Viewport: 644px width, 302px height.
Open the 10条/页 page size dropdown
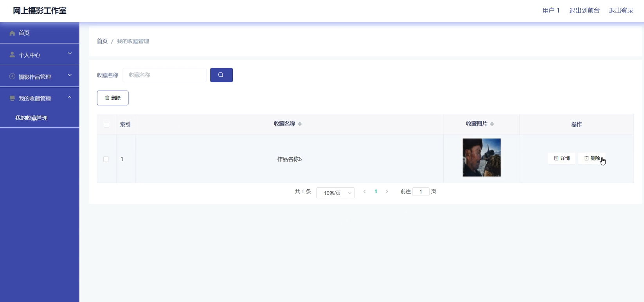(335, 193)
